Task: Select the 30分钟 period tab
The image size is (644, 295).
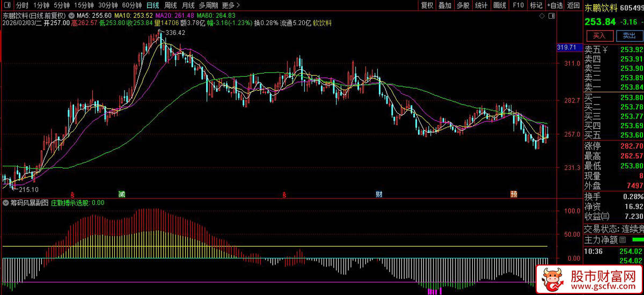Action: pyautogui.click(x=108, y=5)
